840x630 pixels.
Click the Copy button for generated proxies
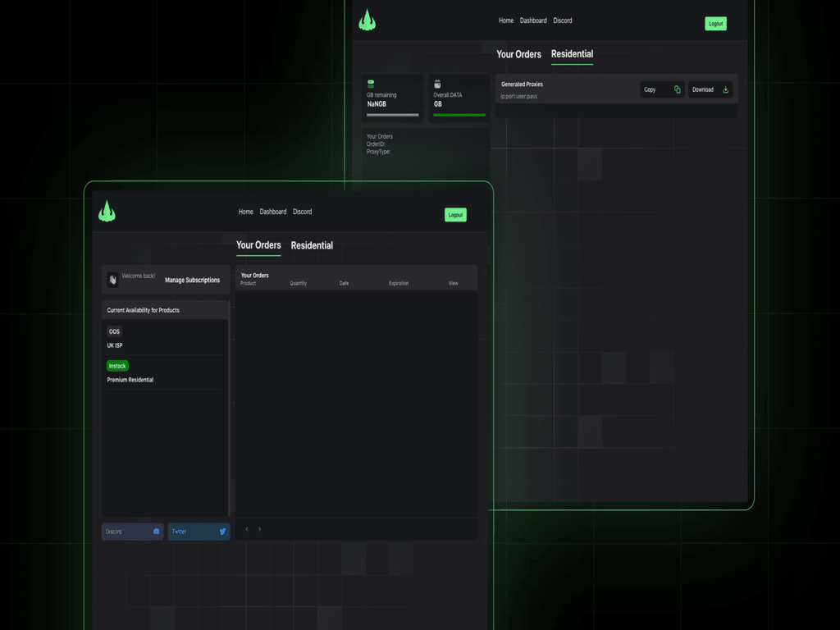662,89
